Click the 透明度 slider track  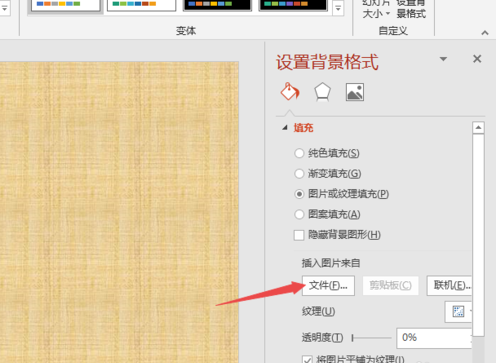coord(372,338)
